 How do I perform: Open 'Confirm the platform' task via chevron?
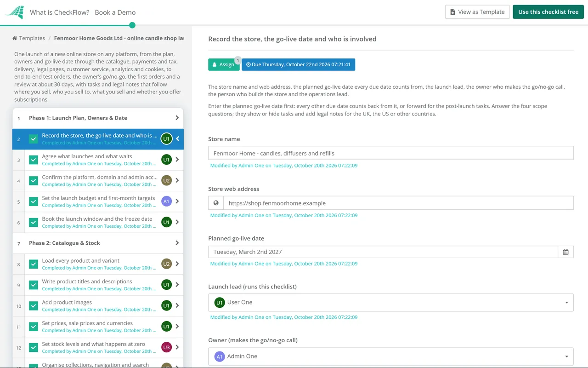(x=177, y=180)
